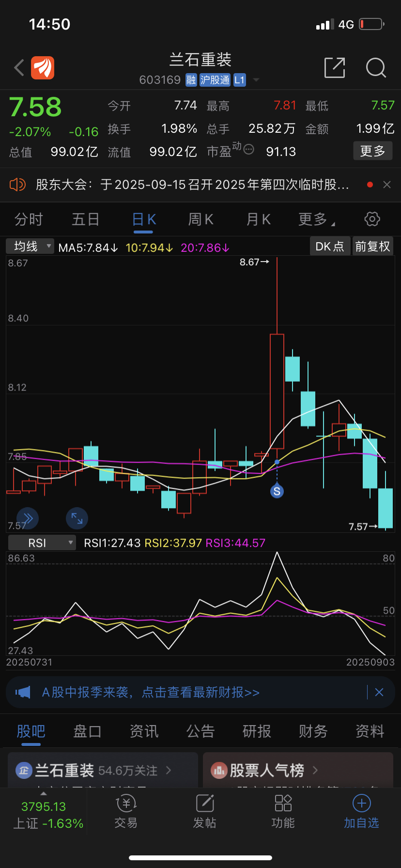Switch to the 研报 tab
Viewport: 401px width, 868px height.
(x=257, y=731)
